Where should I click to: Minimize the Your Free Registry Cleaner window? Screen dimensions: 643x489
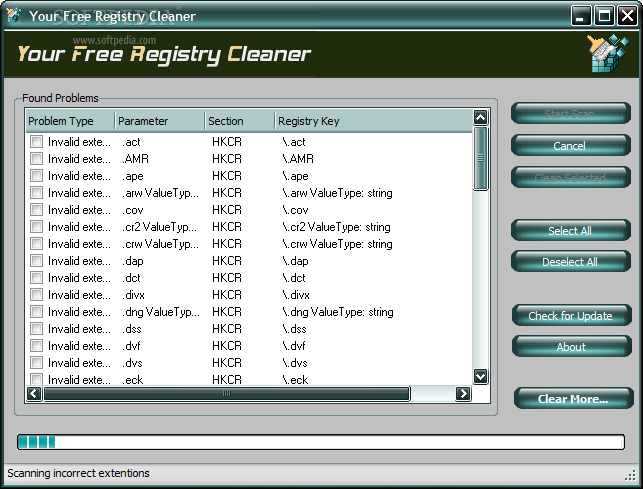581,16
